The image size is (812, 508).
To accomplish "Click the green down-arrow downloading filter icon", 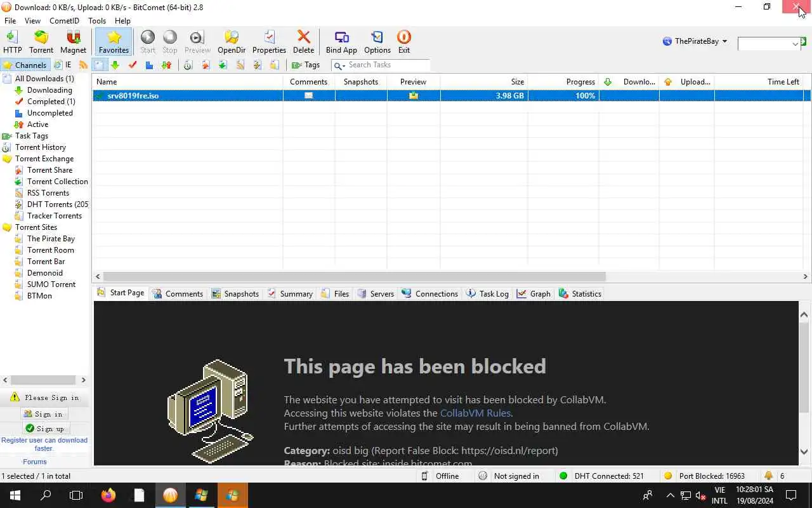I will [115, 65].
